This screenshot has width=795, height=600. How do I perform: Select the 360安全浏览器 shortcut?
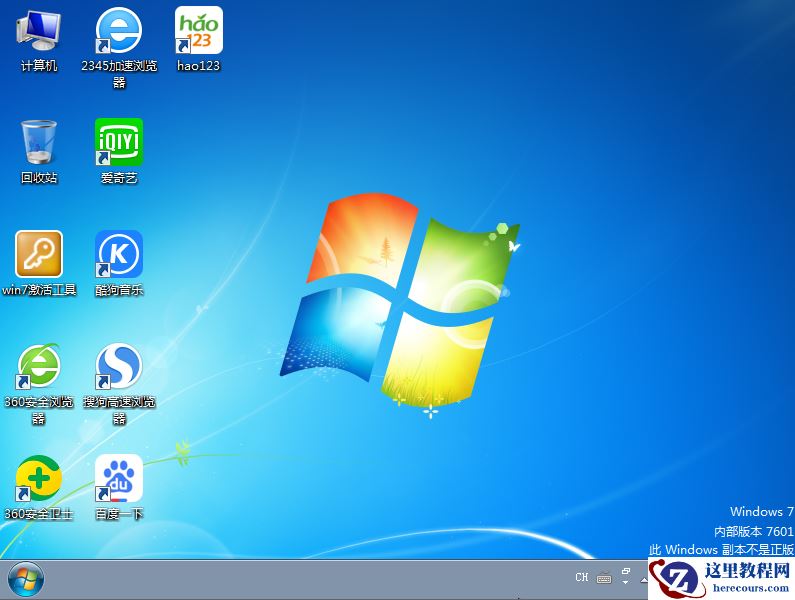coord(39,384)
